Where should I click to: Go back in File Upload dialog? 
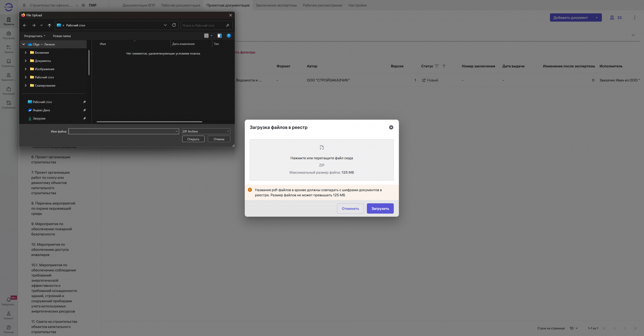tap(25, 25)
